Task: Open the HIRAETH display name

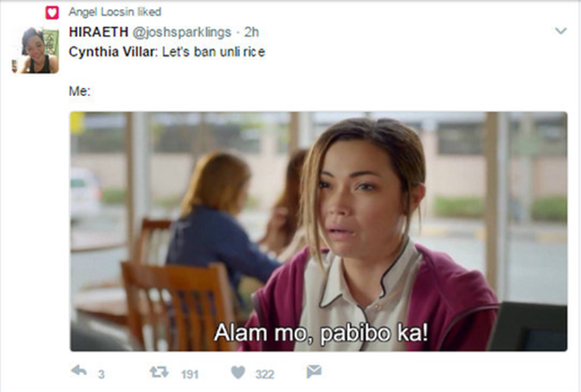Action: [x=98, y=32]
